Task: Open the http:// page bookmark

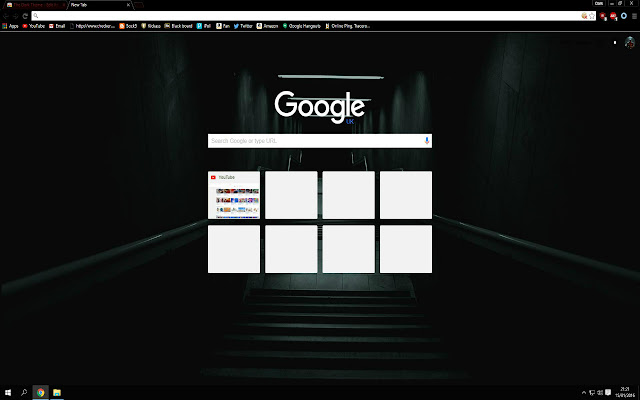Action: pos(93,26)
